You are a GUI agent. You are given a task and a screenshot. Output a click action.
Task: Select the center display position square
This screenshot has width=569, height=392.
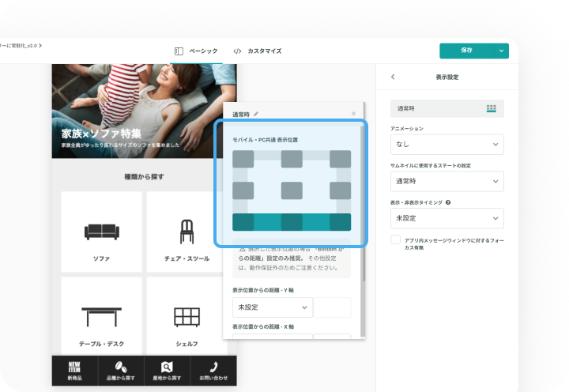point(292,190)
